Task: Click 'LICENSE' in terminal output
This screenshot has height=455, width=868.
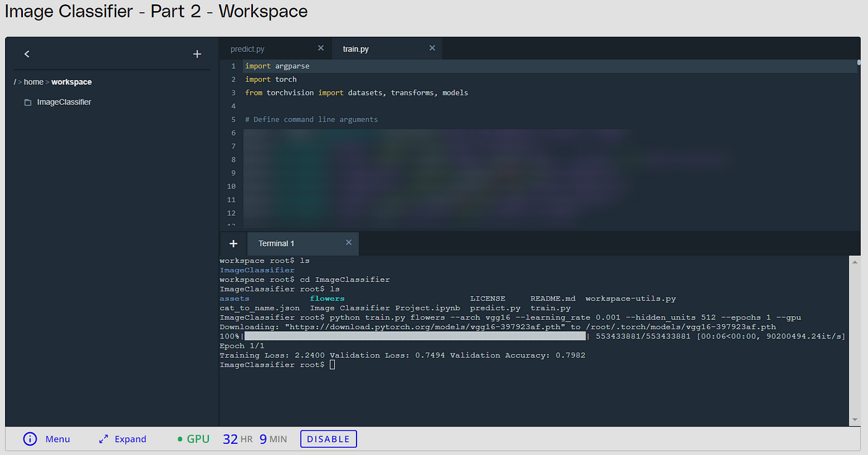Action: pyautogui.click(x=488, y=299)
